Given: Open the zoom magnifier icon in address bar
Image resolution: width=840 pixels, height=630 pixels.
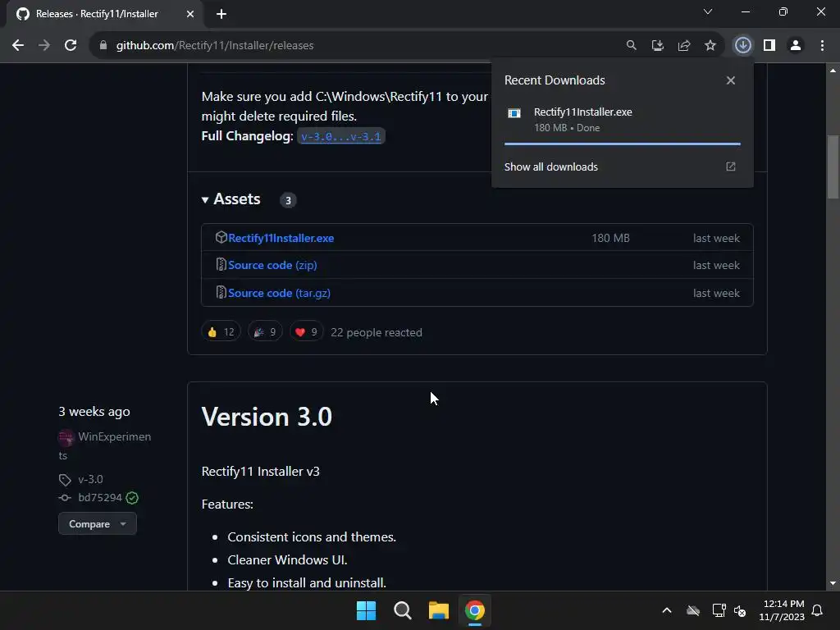Looking at the screenshot, I should click(632, 46).
